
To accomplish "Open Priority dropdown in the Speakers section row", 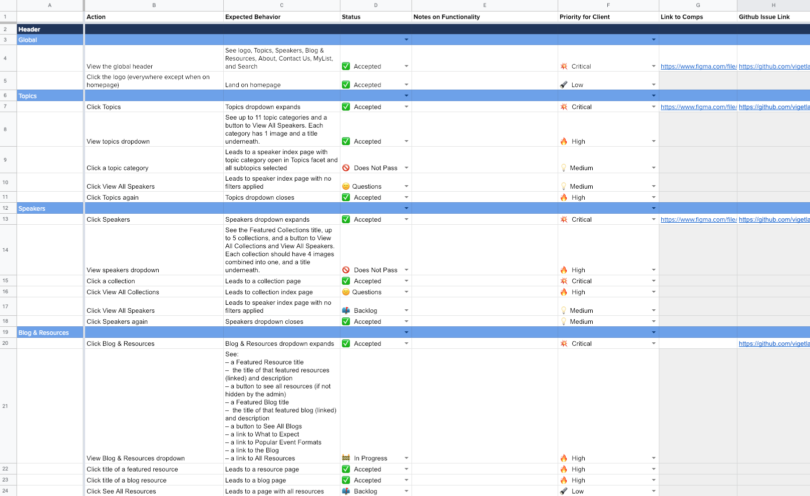I will [x=653, y=208].
